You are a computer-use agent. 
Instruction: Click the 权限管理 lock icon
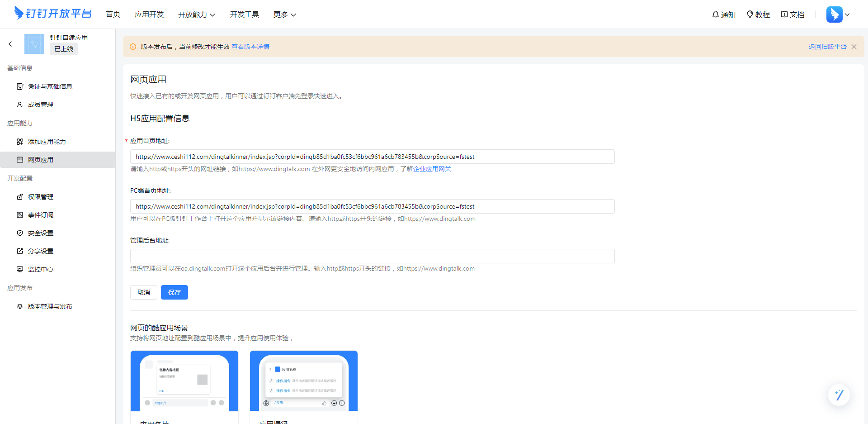point(20,197)
